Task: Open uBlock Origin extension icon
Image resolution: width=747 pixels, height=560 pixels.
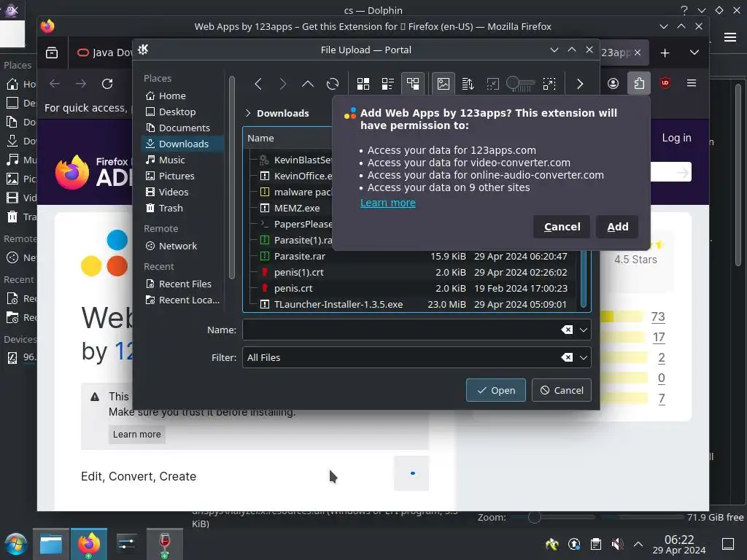Action: tap(665, 83)
